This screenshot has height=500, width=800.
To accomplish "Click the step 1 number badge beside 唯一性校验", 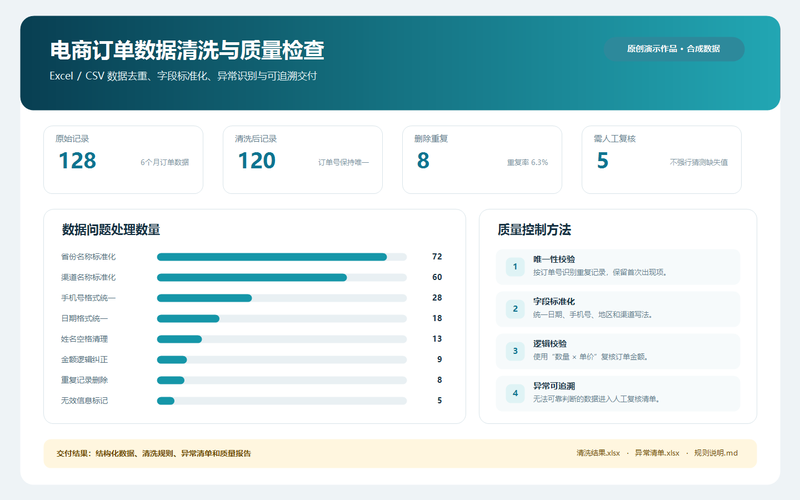I will 515,266.
